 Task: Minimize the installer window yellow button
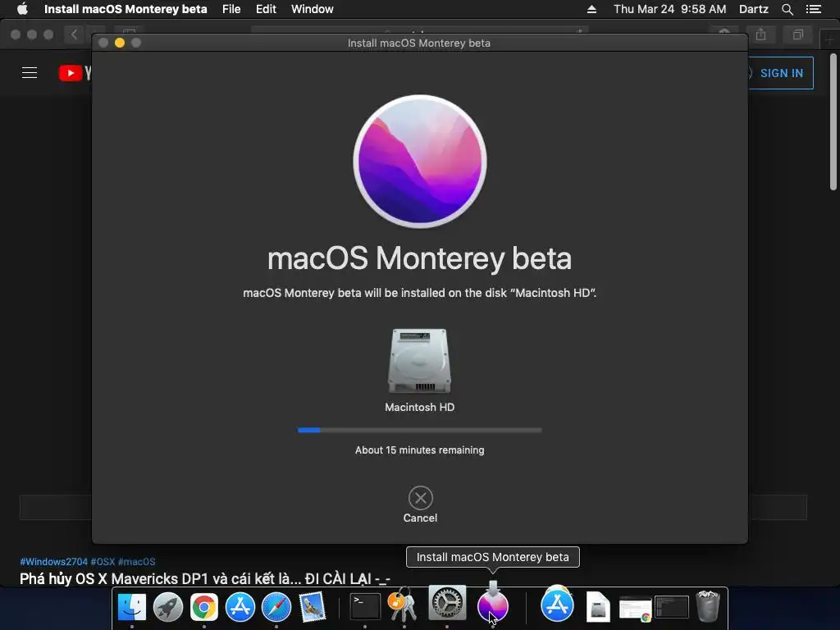[120, 43]
